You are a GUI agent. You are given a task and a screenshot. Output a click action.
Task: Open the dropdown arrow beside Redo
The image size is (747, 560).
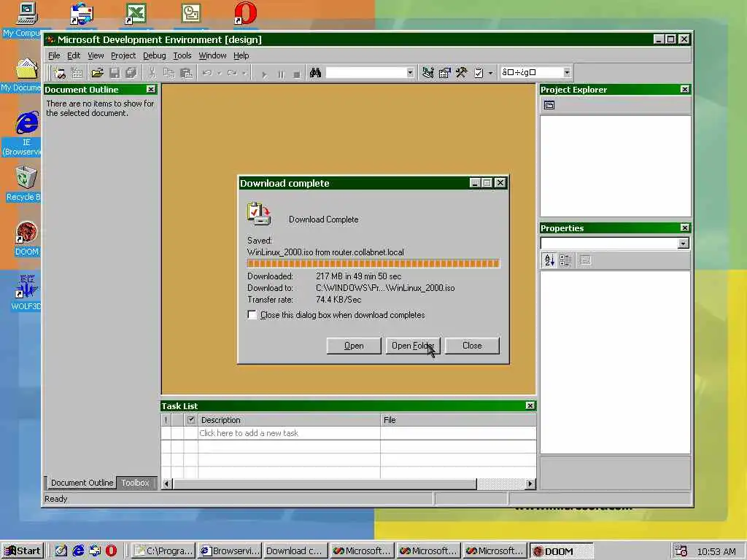[244, 74]
